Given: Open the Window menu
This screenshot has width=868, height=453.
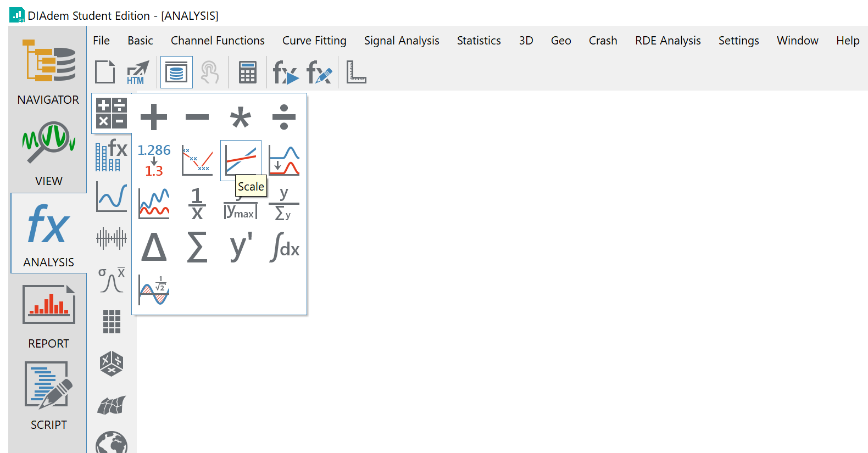Looking at the screenshot, I should pos(797,41).
